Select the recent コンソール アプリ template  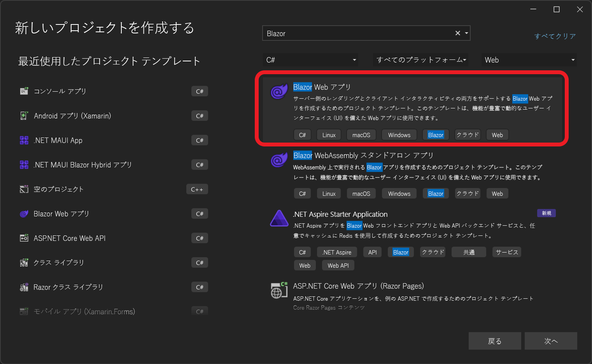tap(60, 91)
